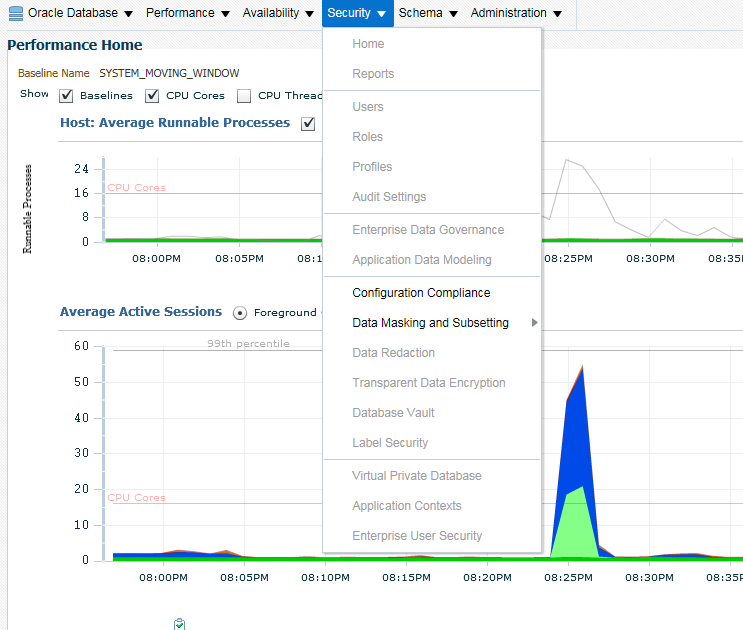Open Users in the Security menu
This screenshot has height=630, width=743.
[x=368, y=107]
